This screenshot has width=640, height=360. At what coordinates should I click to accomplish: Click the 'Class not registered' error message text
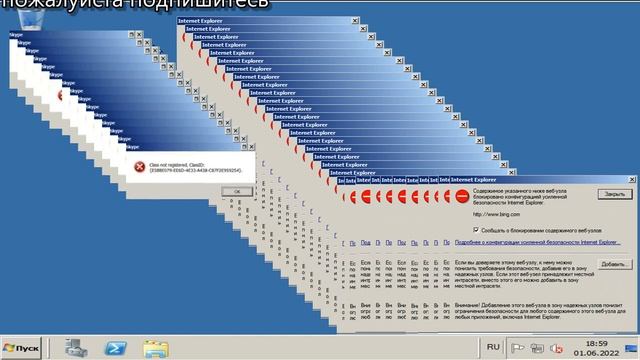click(x=196, y=167)
